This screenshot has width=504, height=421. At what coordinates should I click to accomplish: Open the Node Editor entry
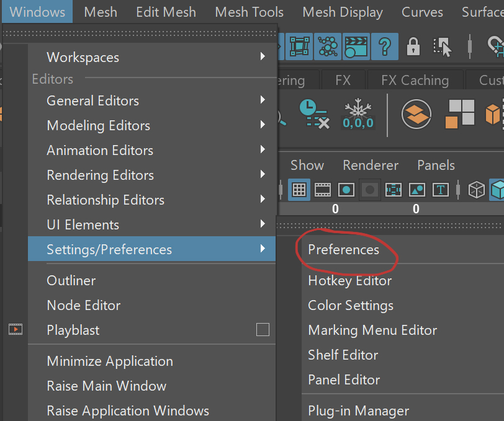pyautogui.click(x=84, y=305)
